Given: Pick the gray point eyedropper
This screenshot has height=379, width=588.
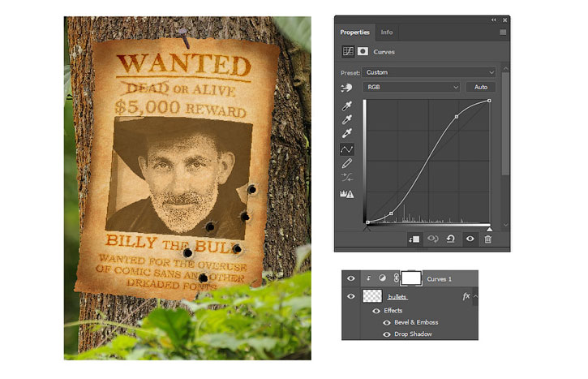Looking at the screenshot, I should 346,119.
